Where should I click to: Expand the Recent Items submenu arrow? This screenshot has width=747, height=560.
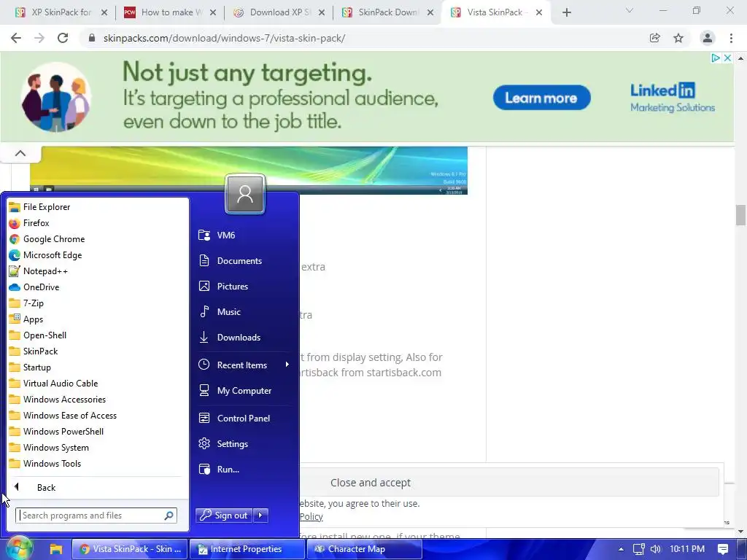point(287,365)
